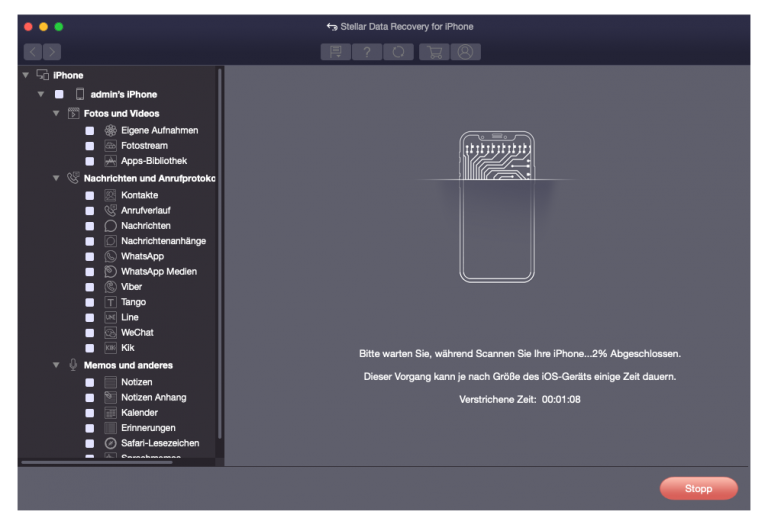Tick the Eigene Aufnahmen checkbox
This screenshot has width=768, height=531.
90,131
